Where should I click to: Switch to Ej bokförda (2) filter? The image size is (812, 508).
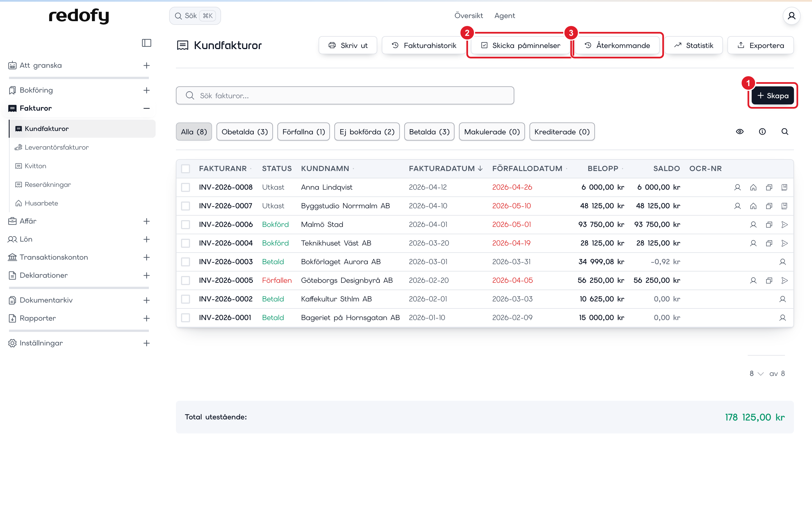[367, 132]
